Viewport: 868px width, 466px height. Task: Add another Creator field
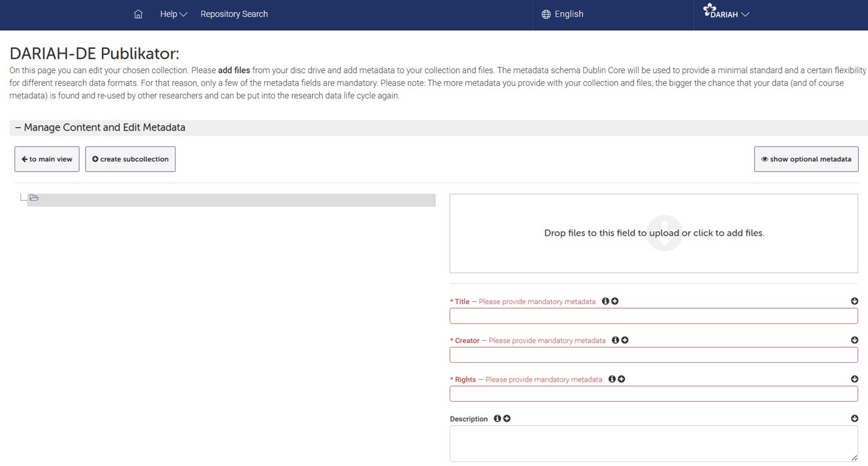pos(625,340)
